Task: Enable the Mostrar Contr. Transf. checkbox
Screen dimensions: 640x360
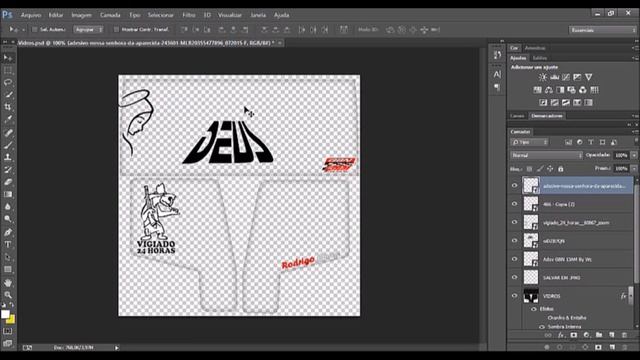Action: (x=116, y=29)
